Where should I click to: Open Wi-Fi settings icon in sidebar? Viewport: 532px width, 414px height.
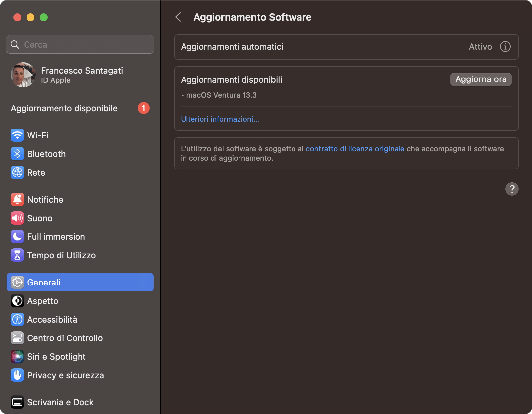17,135
